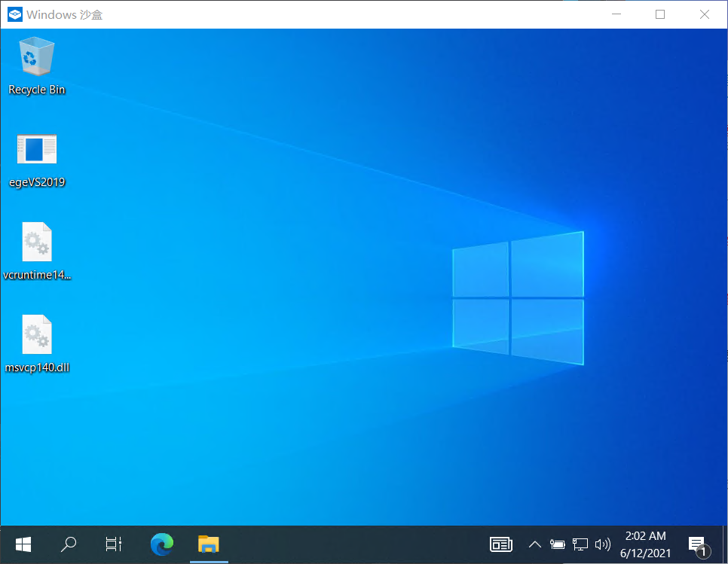Screen dimensions: 728x564
Task: Select the msvcp140.dll file icon
Action: click(37, 334)
